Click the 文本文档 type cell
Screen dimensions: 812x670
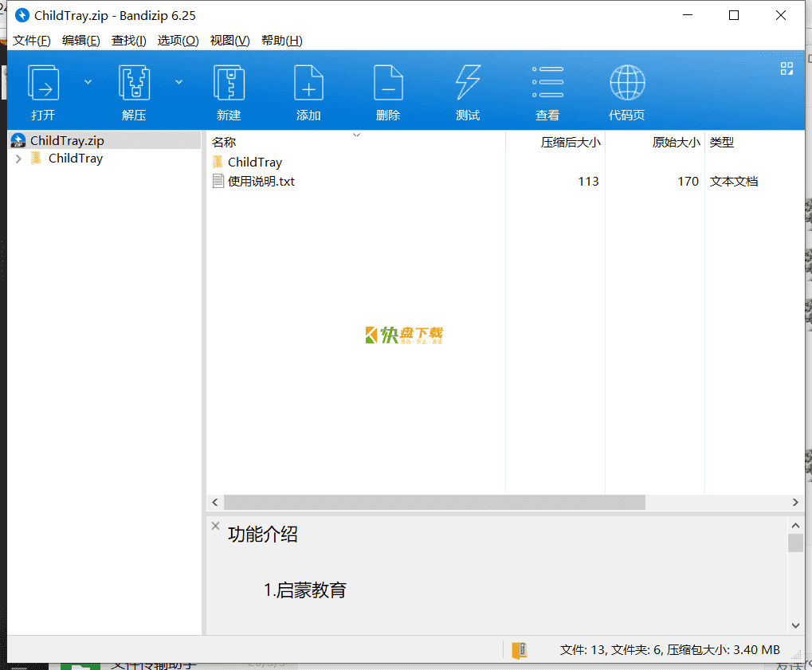[734, 181]
